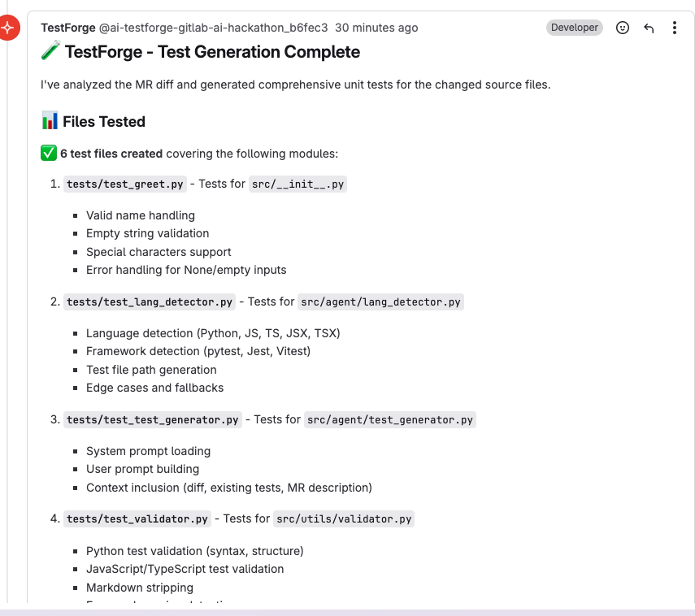The image size is (695, 616).
Task: Click the src/agent/lang_detector.py code label
Action: pyautogui.click(x=380, y=301)
